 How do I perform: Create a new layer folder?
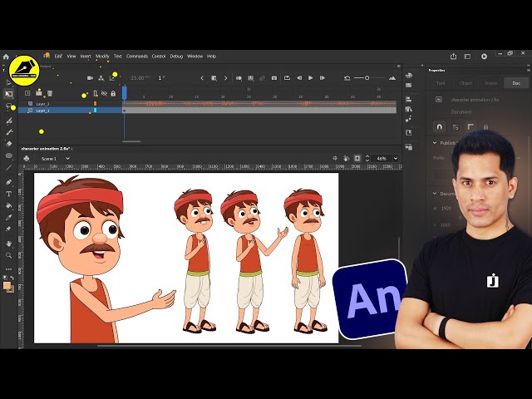[x=39, y=93]
